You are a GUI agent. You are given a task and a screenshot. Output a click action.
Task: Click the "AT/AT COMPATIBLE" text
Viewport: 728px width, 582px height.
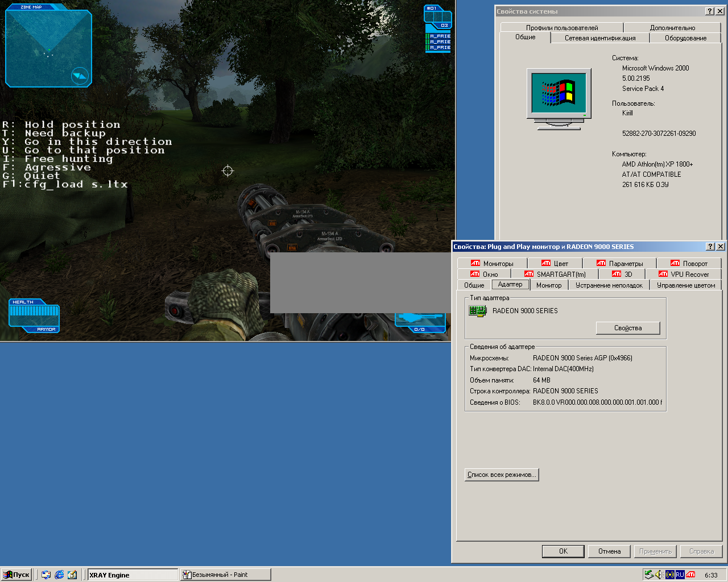(651, 174)
